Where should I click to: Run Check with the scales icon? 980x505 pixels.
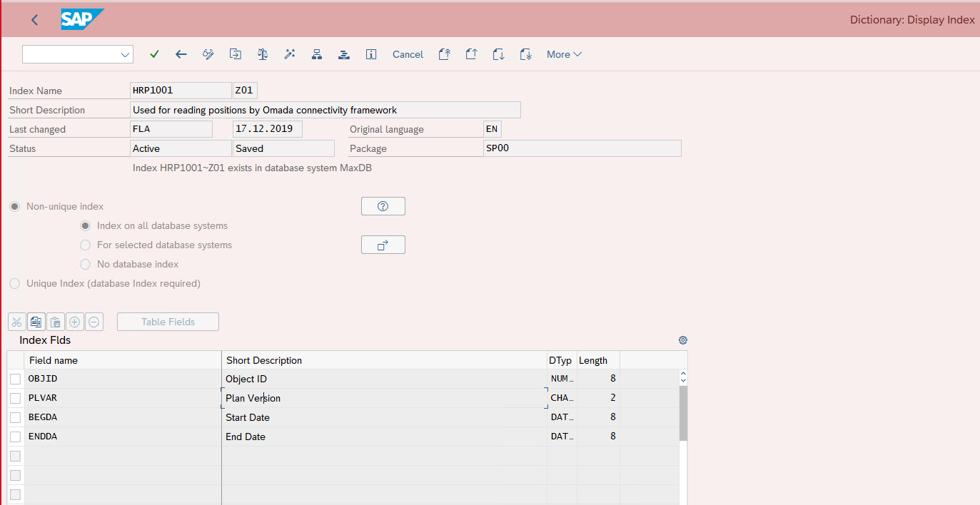point(263,54)
